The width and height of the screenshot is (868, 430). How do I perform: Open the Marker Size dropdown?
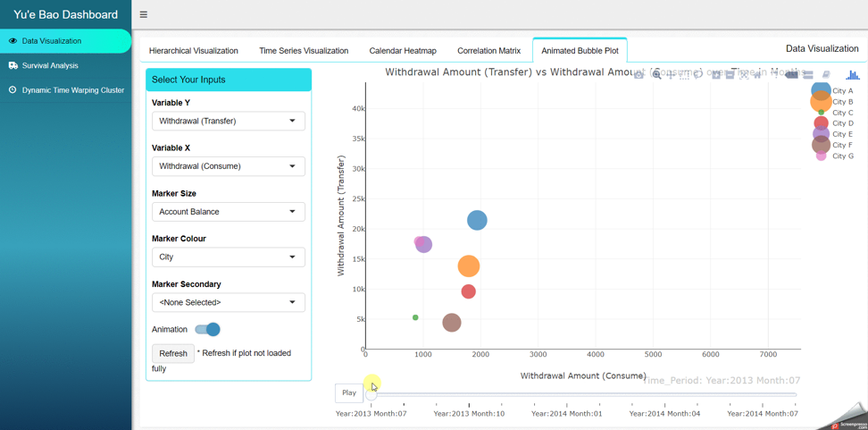pos(228,212)
